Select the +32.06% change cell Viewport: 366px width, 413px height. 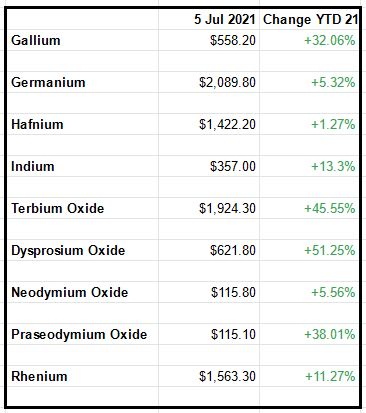[x=309, y=40]
